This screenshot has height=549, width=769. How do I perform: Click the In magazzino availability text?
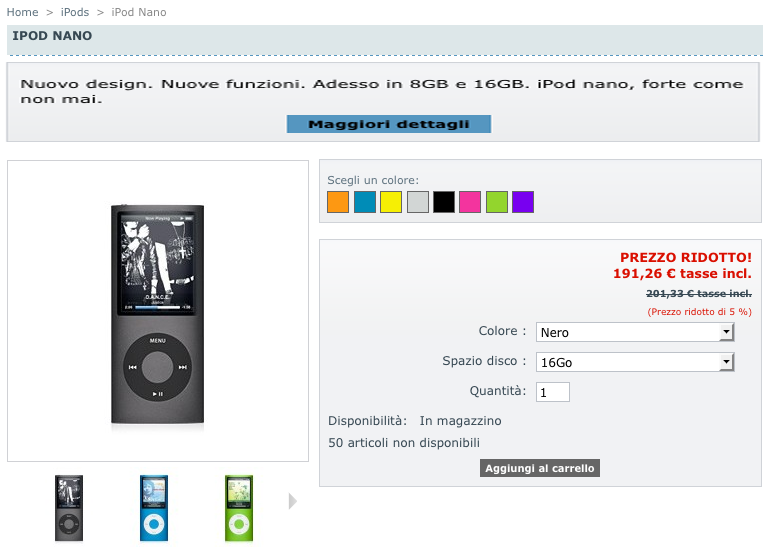click(460, 421)
